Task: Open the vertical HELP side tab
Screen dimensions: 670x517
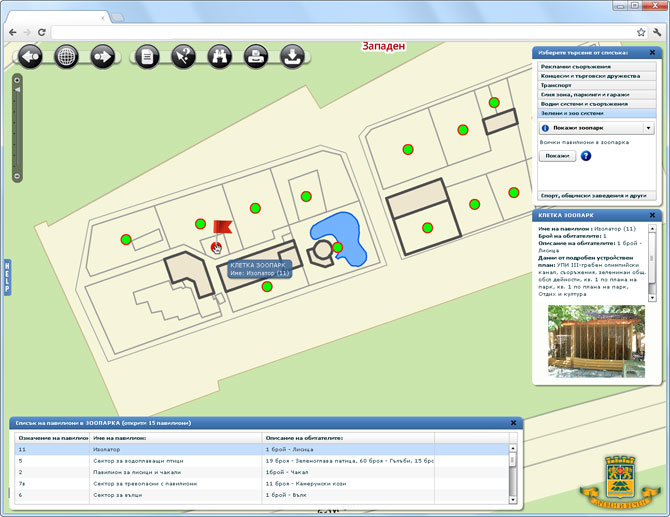Action: click(x=7, y=277)
